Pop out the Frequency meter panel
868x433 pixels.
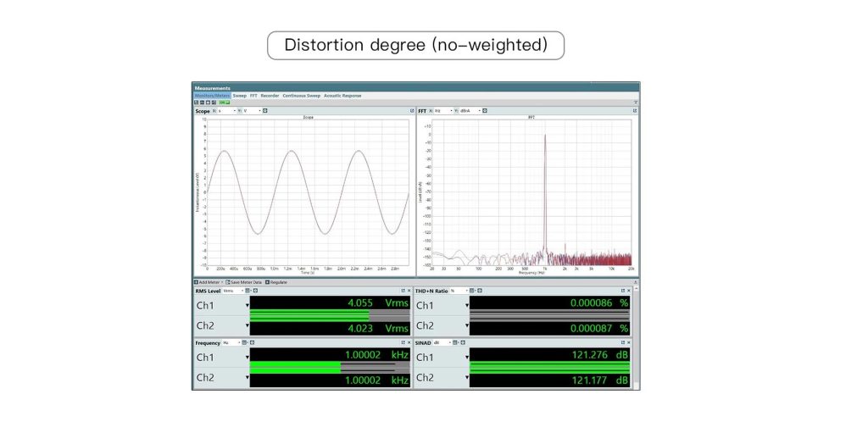coord(402,343)
